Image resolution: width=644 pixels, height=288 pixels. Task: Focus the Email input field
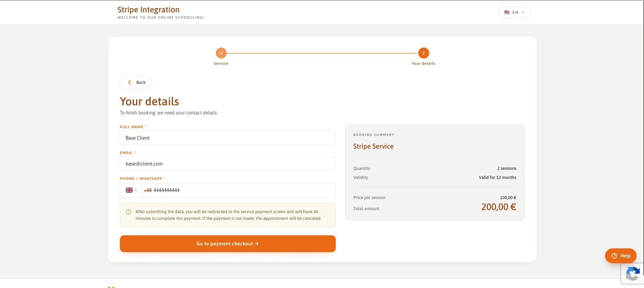pyautogui.click(x=228, y=164)
